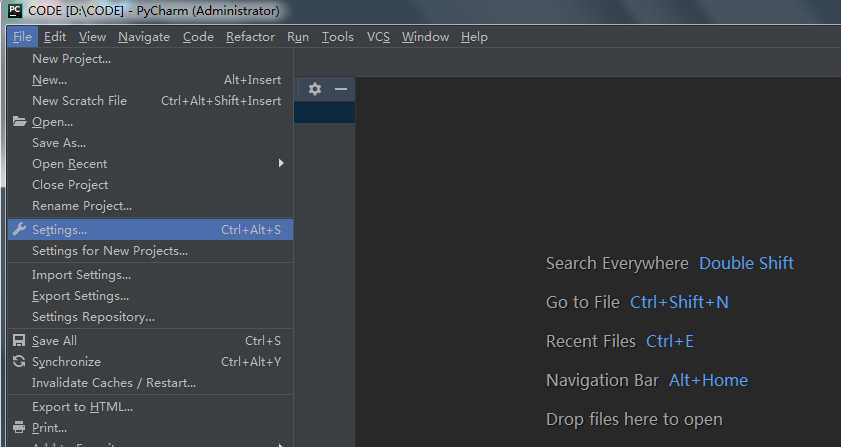Click the Recent Files label
Screen dimensions: 841x447
tap(591, 341)
